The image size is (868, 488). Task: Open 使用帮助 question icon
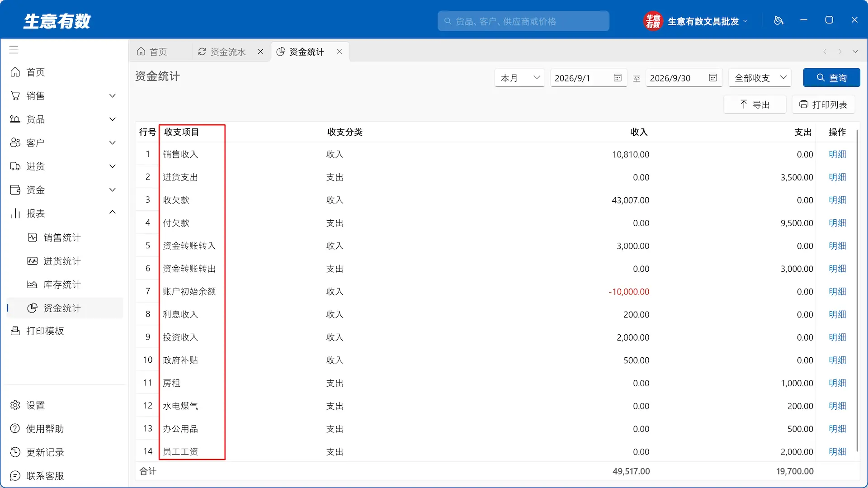pos(15,429)
